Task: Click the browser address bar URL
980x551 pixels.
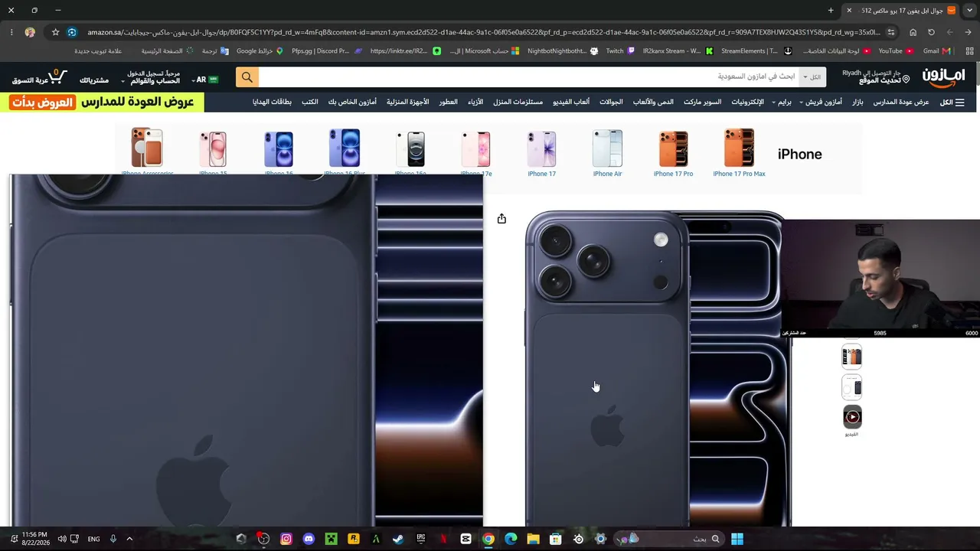Action: coord(482,32)
